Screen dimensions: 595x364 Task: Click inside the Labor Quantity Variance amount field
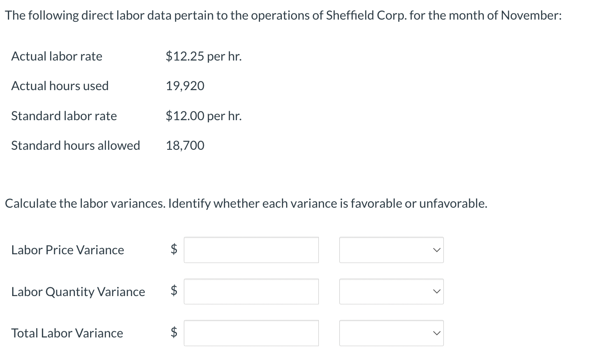(251, 292)
